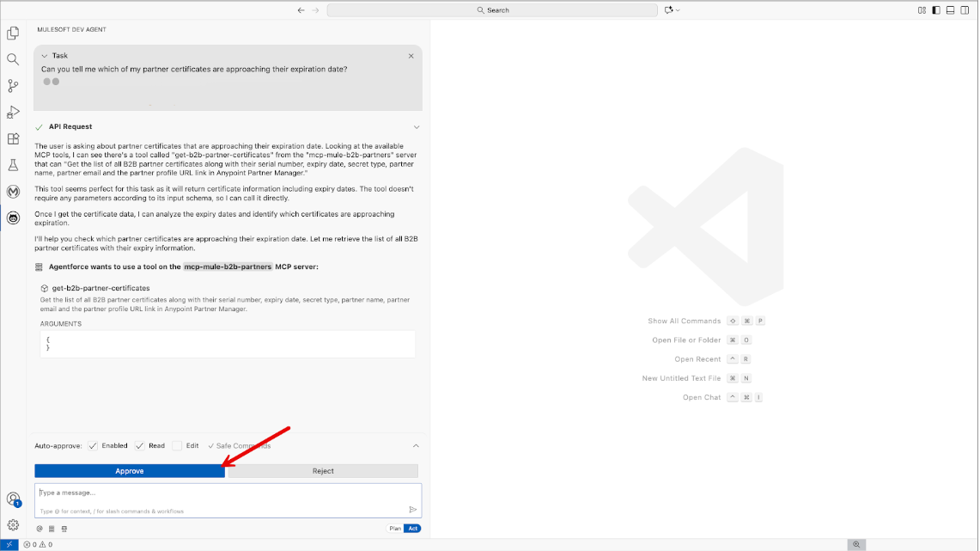
Task: Reject the MCP tool request
Action: coord(323,471)
